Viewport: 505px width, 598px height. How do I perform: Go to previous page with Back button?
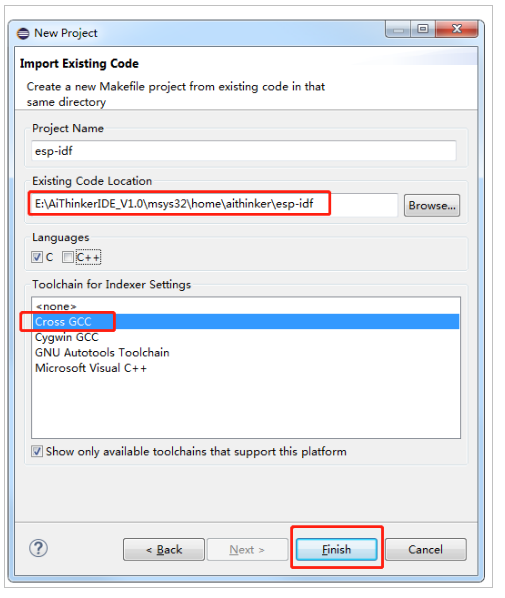tap(164, 550)
